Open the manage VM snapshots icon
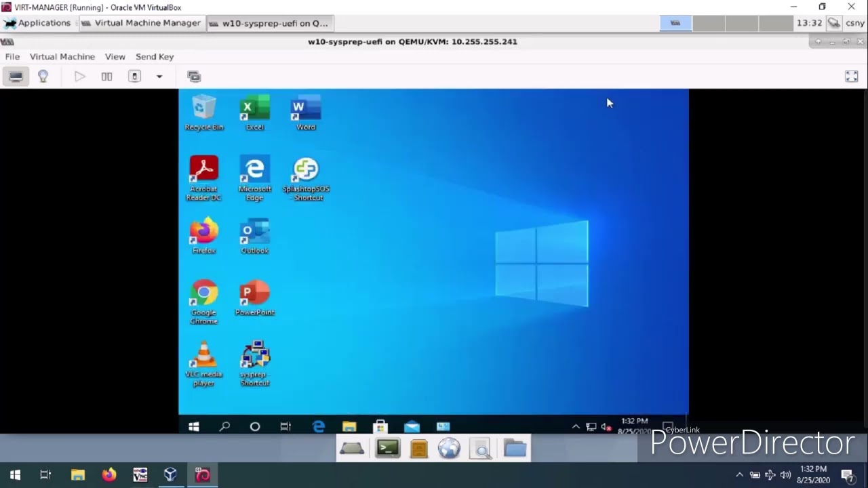Viewport: 868px width, 488px height. point(194,77)
